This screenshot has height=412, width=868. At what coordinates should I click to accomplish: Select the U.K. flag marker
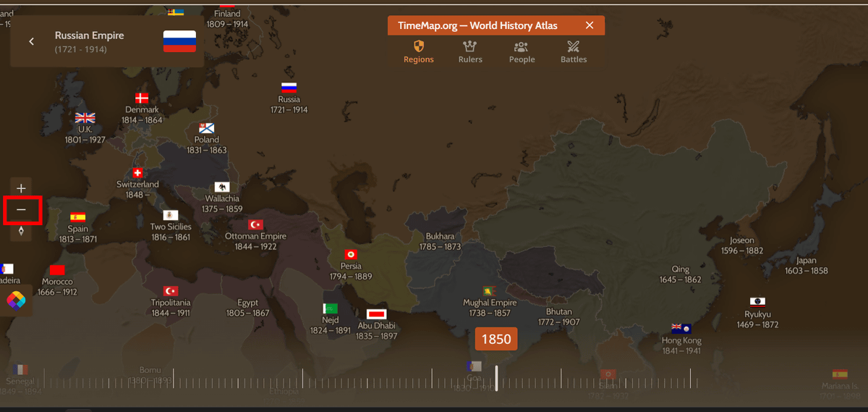pyautogui.click(x=85, y=118)
